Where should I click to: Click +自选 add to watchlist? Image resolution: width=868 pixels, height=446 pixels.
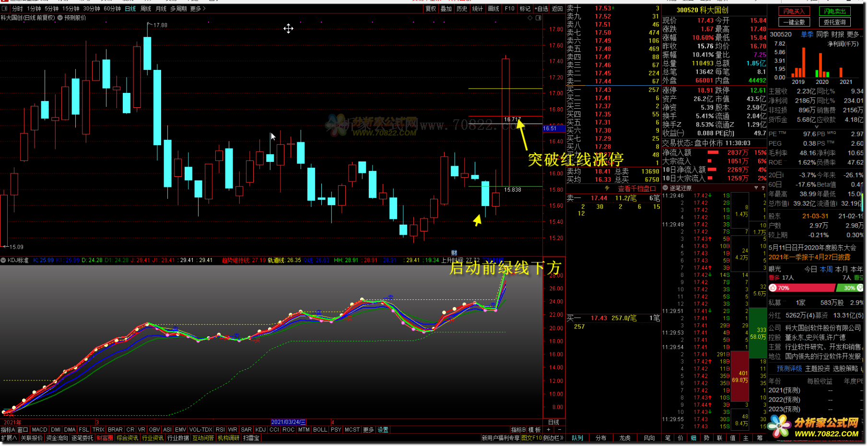coord(541,9)
